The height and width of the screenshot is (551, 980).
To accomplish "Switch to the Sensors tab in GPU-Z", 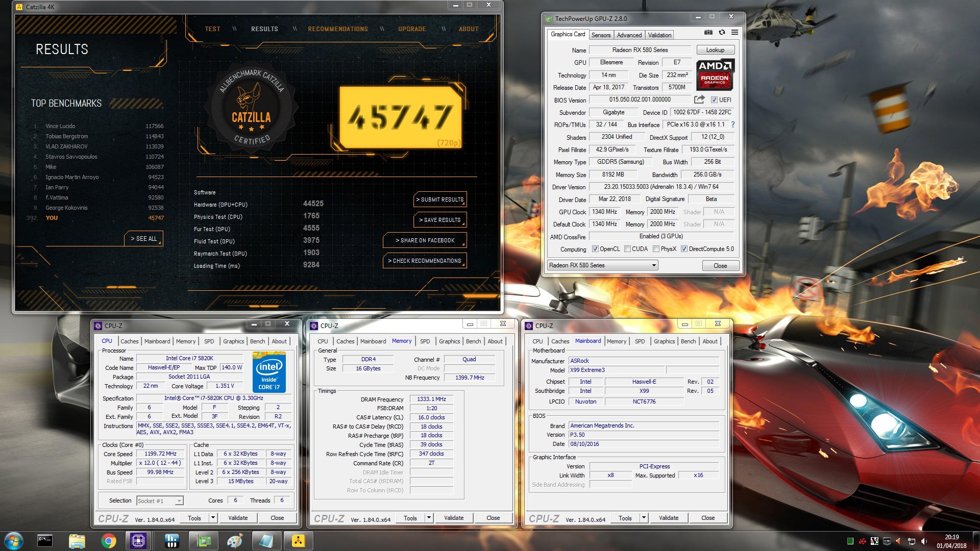I will coord(601,35).
